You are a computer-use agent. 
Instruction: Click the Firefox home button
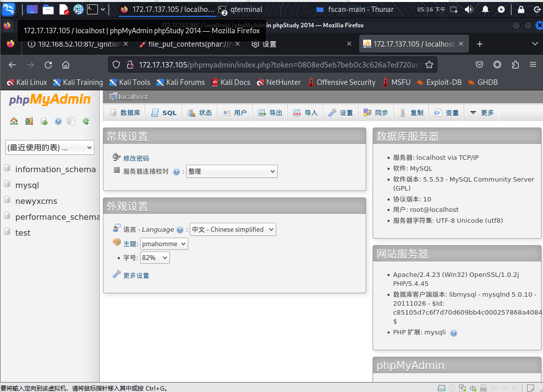point(66,65)
